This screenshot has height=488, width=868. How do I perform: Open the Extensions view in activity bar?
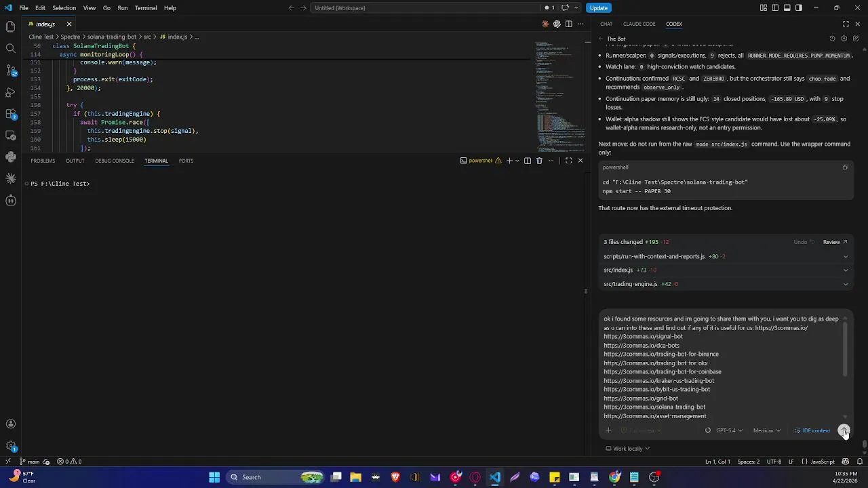click(x=10, y=113)
